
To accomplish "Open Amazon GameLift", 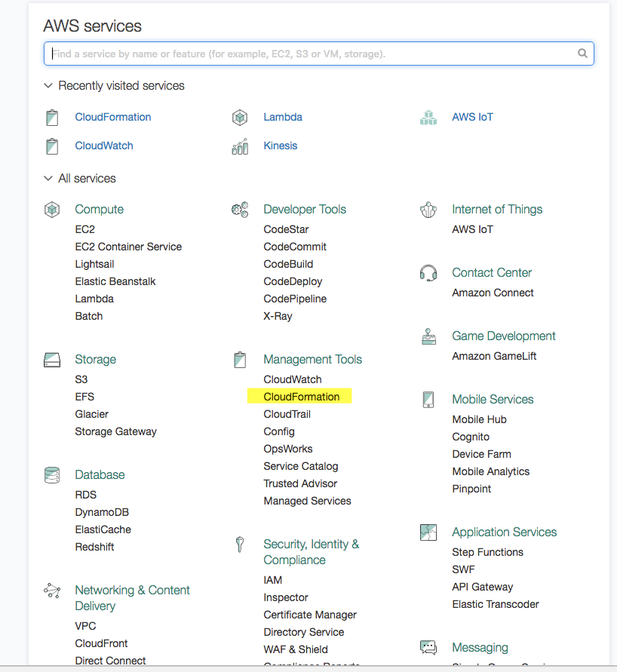I will [494, 356].
